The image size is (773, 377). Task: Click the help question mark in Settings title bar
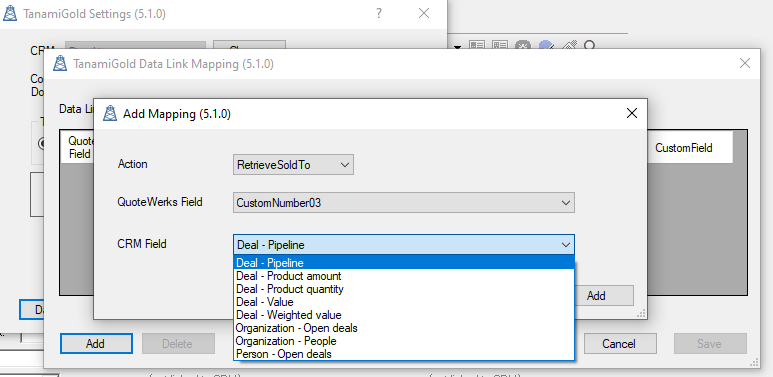(379, 14)
